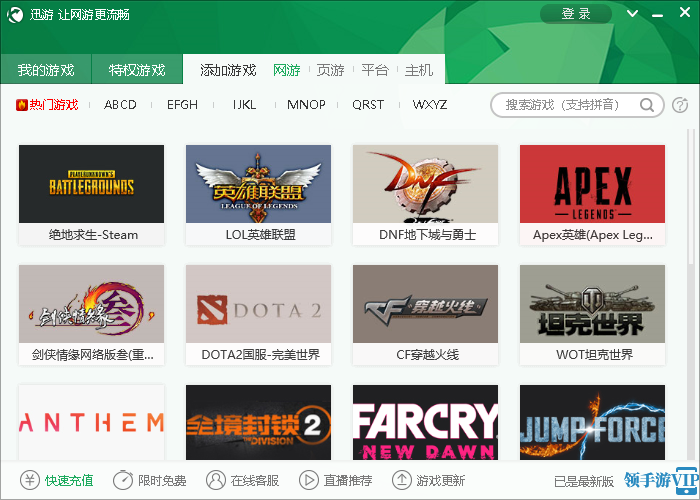This screenshot has width=700, height=500.
Task: Click the DOTA2国服-完美世界 label
Action: tap(261, 355)
